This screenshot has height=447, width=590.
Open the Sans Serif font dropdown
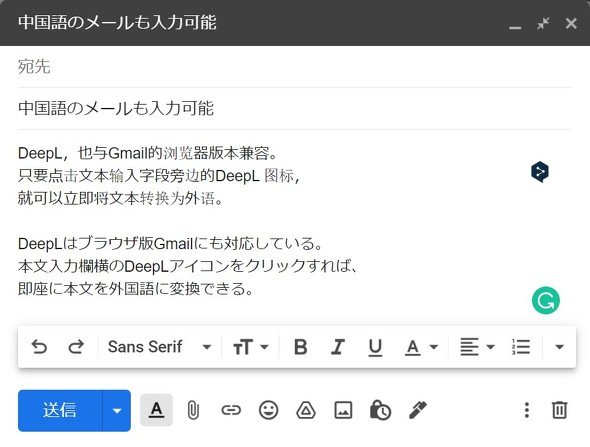(x=159, y=347)
